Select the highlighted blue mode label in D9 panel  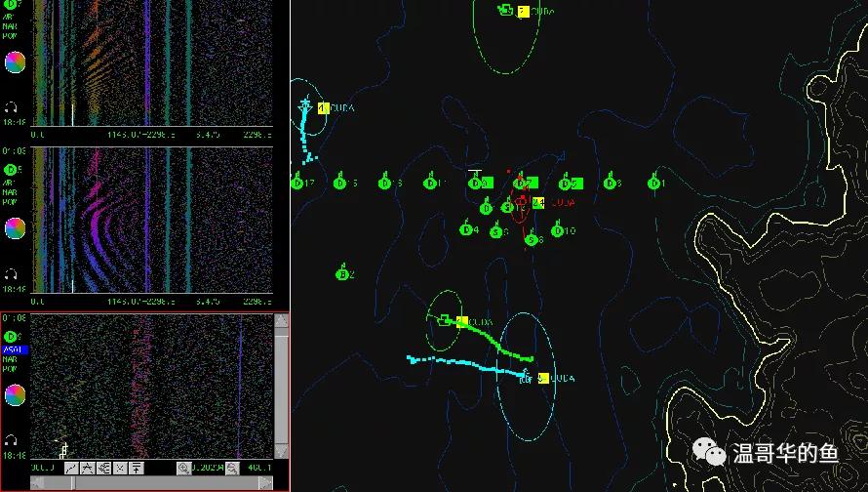15,349
